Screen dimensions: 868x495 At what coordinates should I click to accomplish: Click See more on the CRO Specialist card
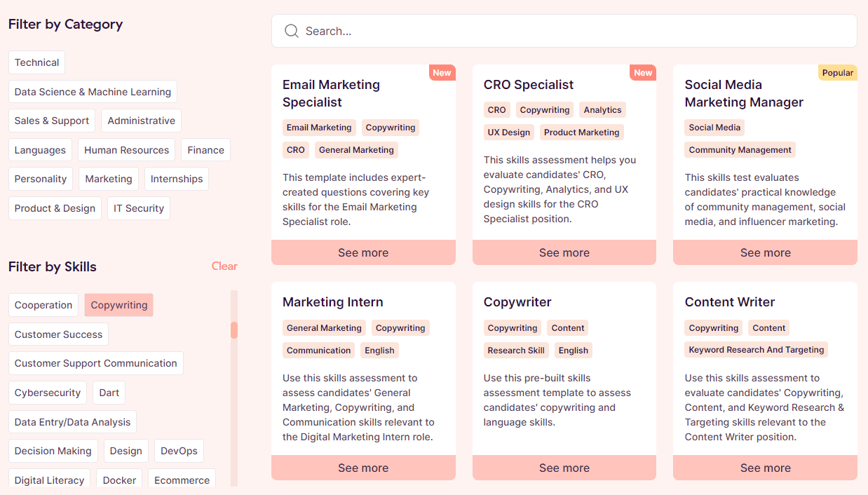click(564, 252)
